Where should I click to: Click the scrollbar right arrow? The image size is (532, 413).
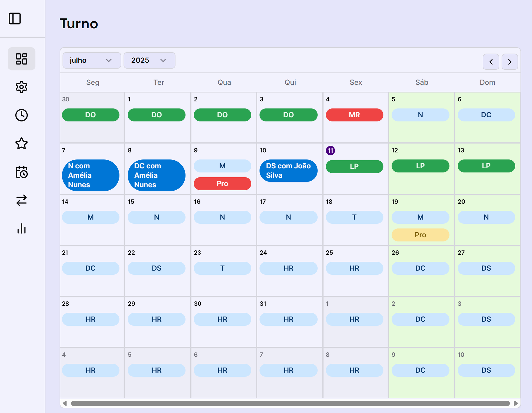516,403
